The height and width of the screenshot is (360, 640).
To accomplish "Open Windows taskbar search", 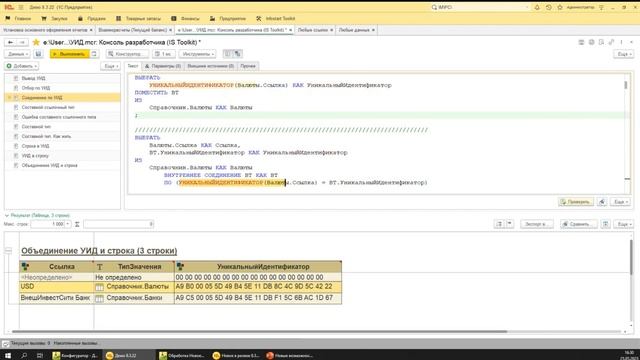I will point(24,356).
